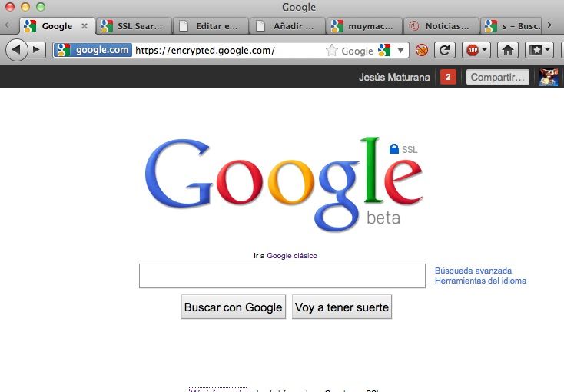Open the Búsqueda avanzada link

(x=473, y=271)
